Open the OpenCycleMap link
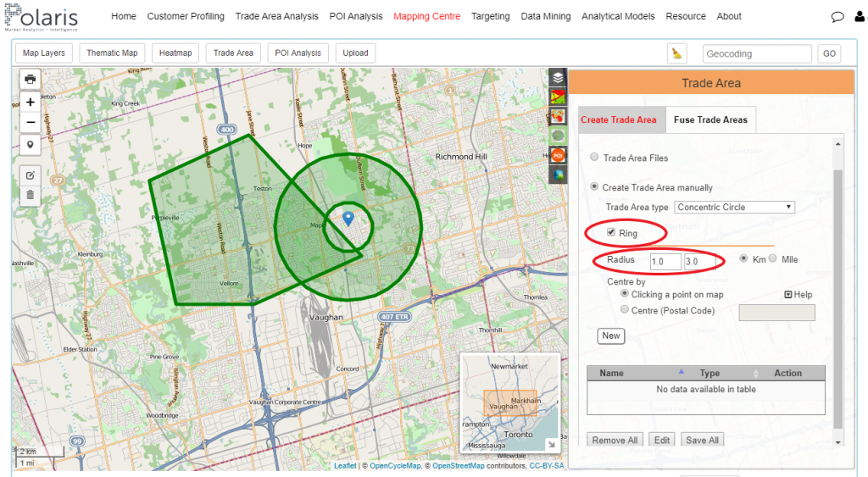868x477 pixels. tap(395, 466)
